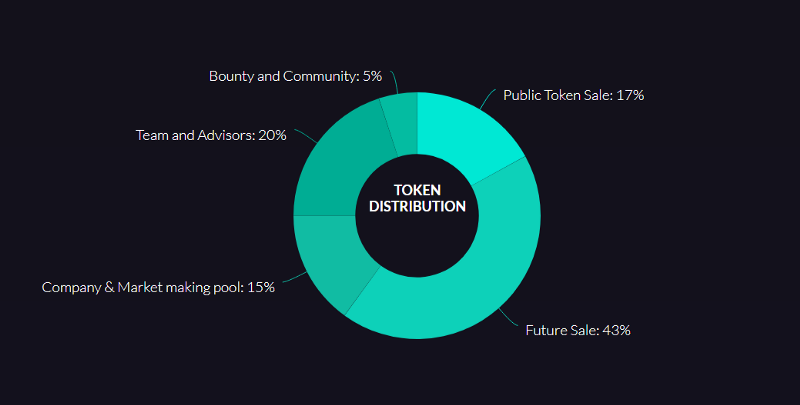The image size is (800, 405).
Task: Click the leader line beside Bounty and Community label
Action: pyautogui.click(x=395, y=82)
